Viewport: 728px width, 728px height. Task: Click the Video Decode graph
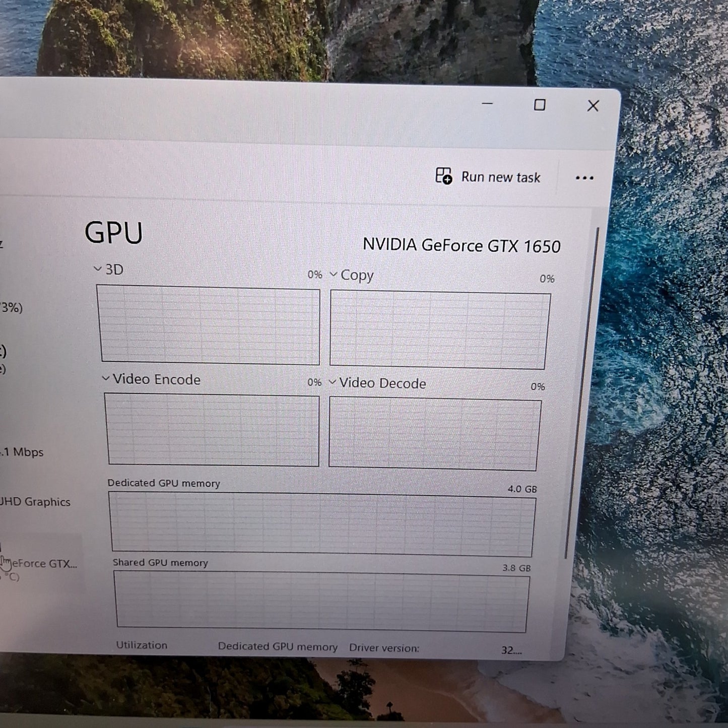[x=434, y=434]
